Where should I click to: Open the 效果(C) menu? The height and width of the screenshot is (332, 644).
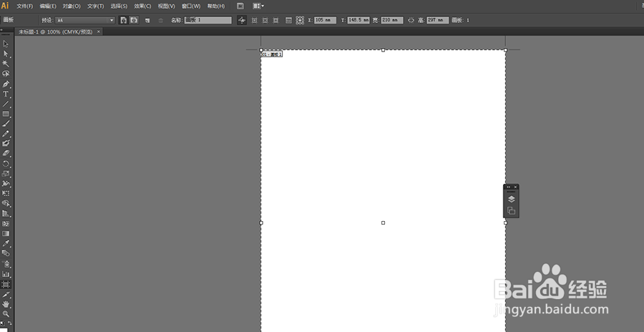pyautogui.click(x=142, y=6)
